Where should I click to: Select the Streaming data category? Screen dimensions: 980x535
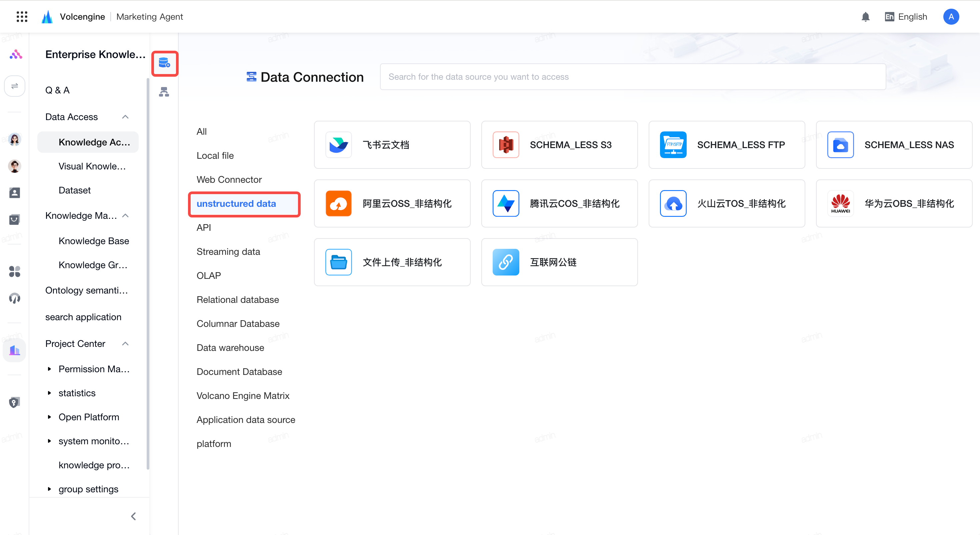tap(228, 252)
